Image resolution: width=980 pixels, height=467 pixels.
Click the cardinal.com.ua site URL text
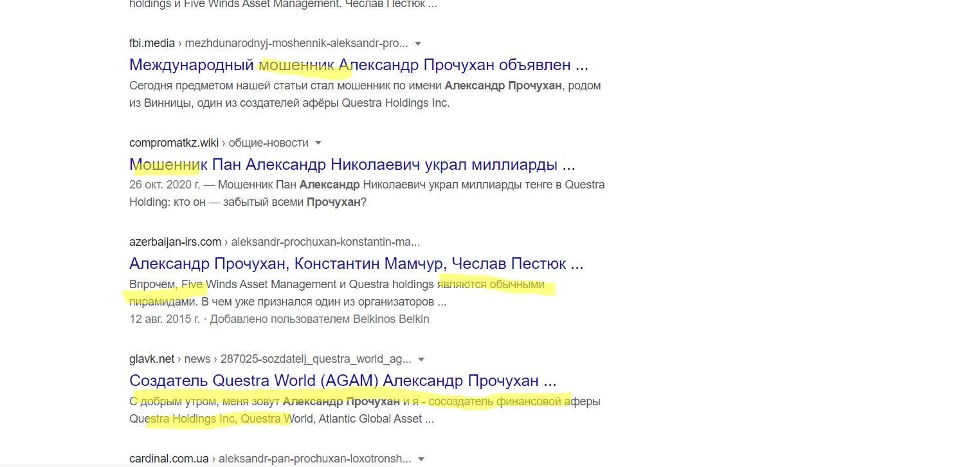pos(169,459)
